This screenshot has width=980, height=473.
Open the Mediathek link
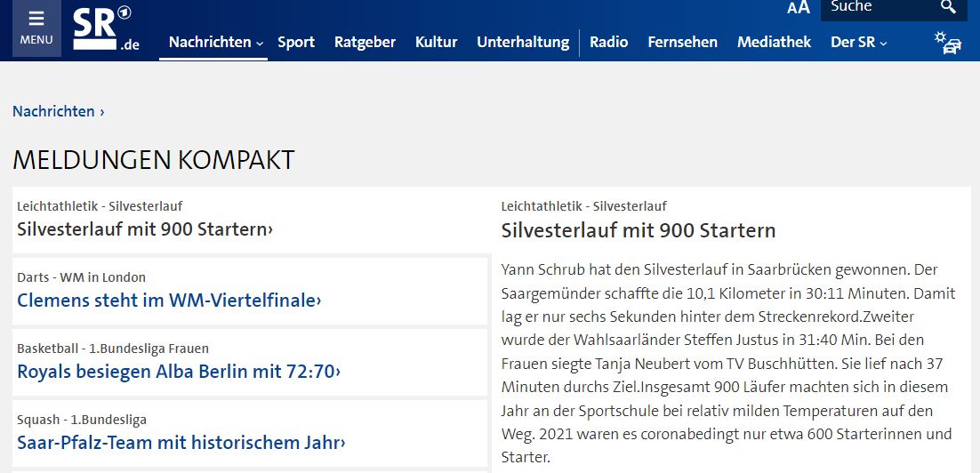tap(774, 43)
